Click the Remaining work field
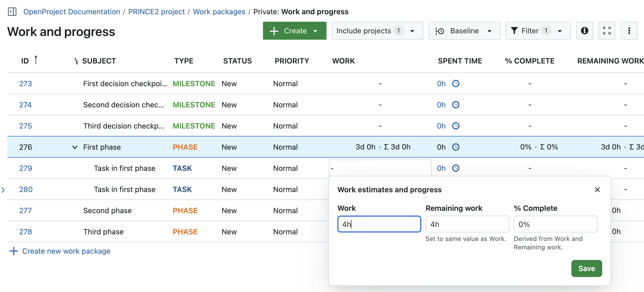The width and height of the screenshot is (644, 292). pos(467,224)
